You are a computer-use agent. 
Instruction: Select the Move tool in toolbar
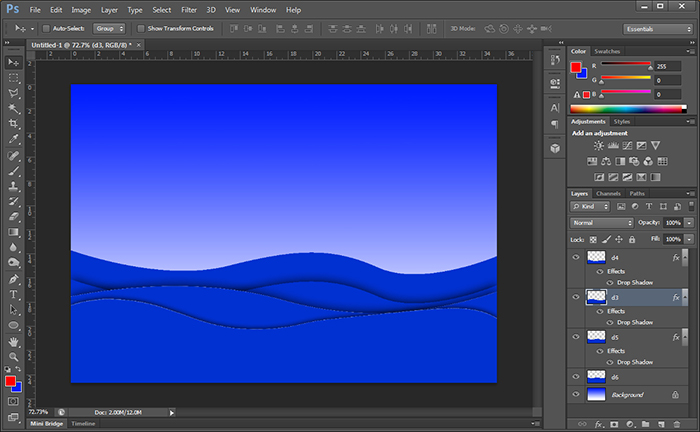(14, 62)
